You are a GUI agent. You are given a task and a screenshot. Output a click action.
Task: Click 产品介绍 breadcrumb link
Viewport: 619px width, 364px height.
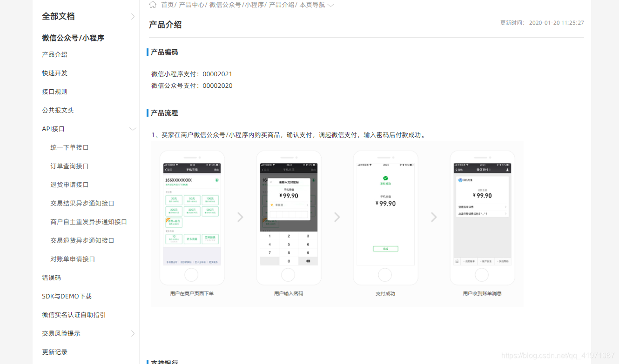[x=282, y=5]
